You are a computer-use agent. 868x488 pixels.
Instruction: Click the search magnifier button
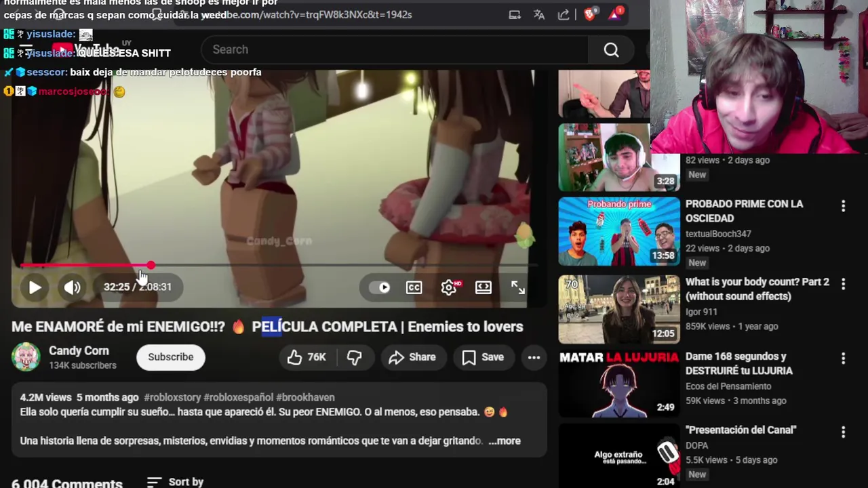[x=611, y=49]
